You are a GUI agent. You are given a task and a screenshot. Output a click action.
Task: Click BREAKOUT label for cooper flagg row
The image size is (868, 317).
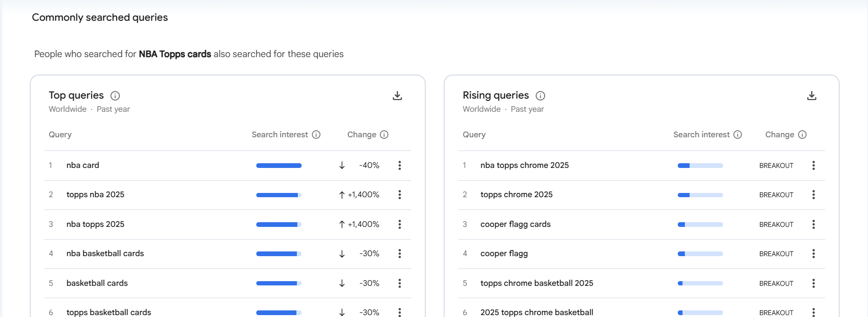point(776,254)
